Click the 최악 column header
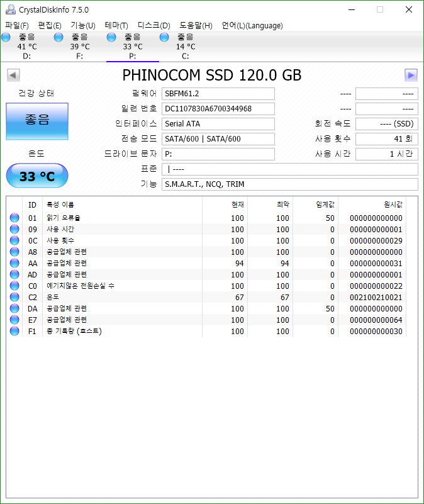 pos(271,204)
